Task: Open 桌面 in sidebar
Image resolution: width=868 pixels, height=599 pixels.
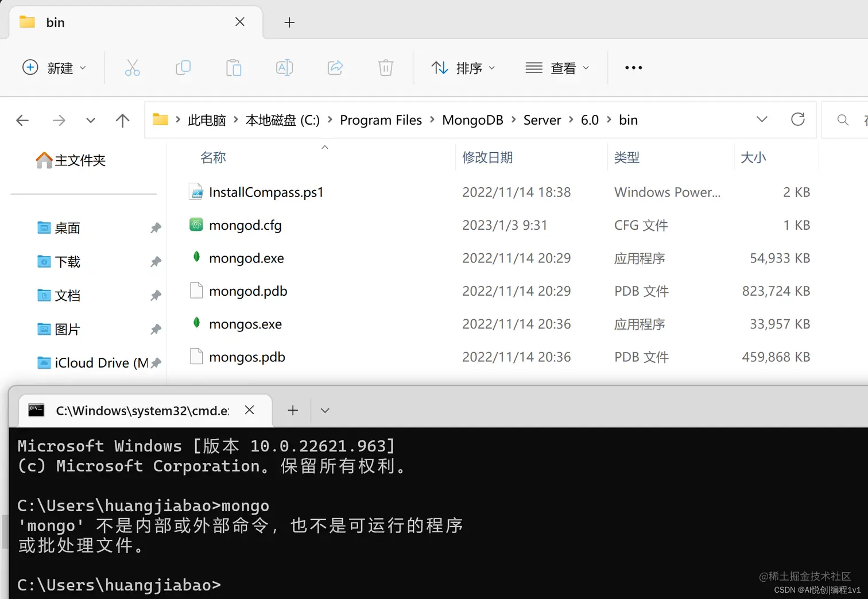Action: tap(59, 228)
